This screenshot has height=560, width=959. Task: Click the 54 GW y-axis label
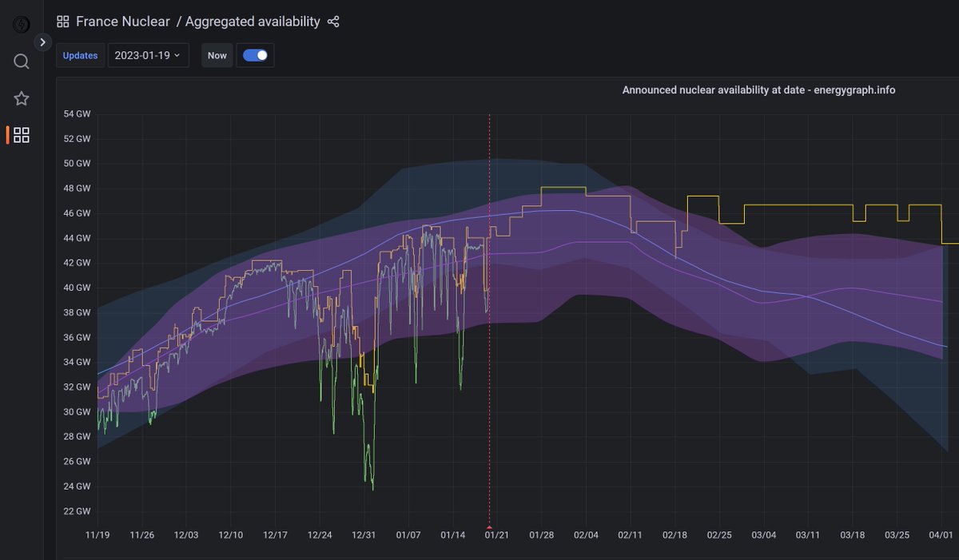click(x=78, y=113)
